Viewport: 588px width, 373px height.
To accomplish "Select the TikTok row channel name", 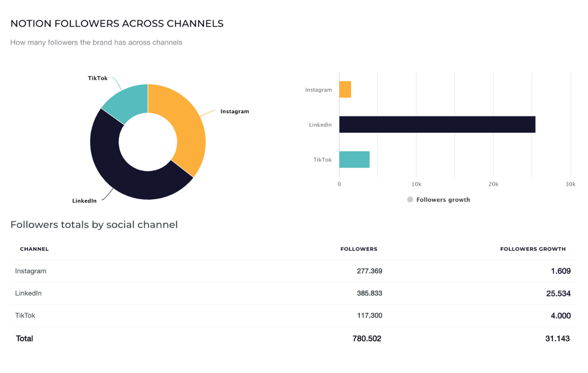I will coord(25,316).
